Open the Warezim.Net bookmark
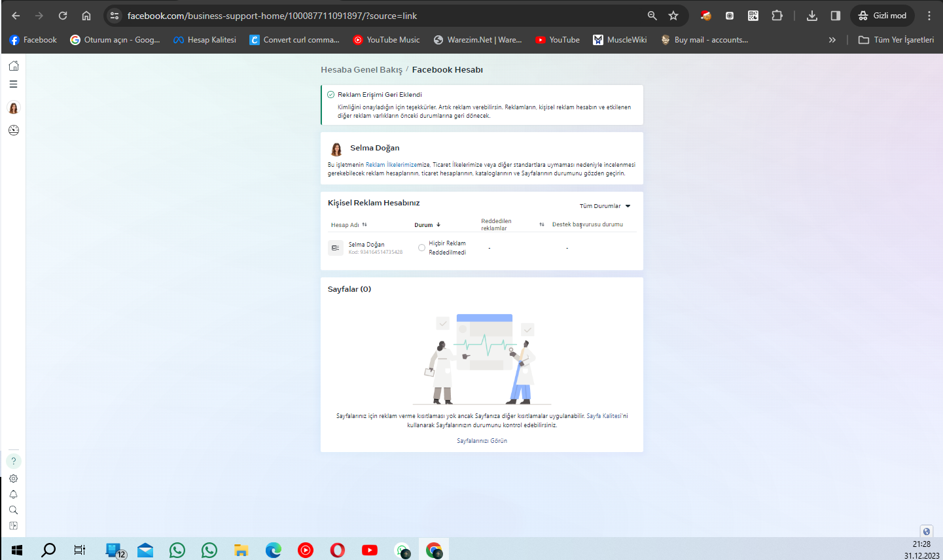 pos(478,40)
